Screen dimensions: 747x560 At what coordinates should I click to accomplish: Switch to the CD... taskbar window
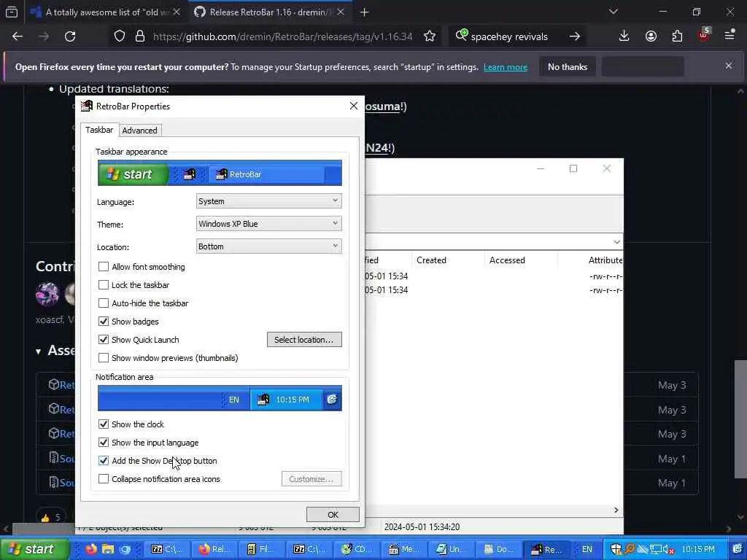[x=356, y=549]
